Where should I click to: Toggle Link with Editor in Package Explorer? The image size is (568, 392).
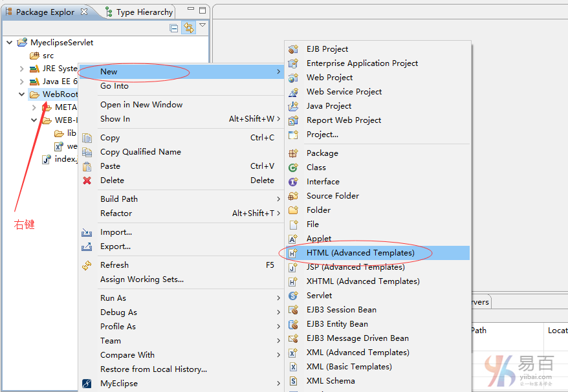(x=188, y=27)
